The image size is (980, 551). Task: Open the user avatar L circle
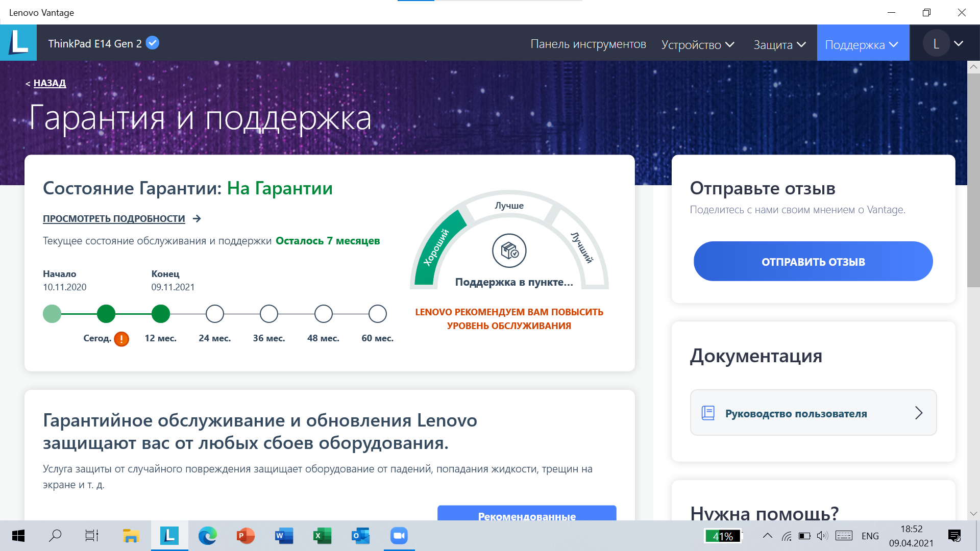pyautogui.click(x=936, y=43)
